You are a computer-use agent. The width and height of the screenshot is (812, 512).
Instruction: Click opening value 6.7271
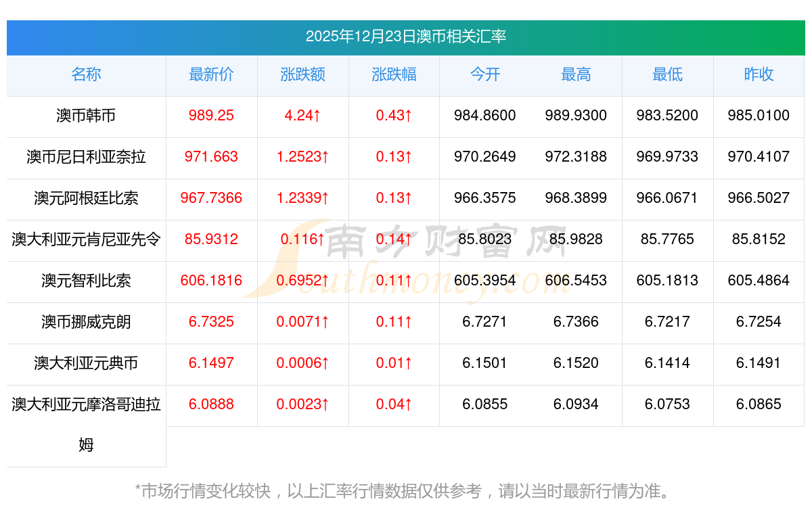coord(485,322)
